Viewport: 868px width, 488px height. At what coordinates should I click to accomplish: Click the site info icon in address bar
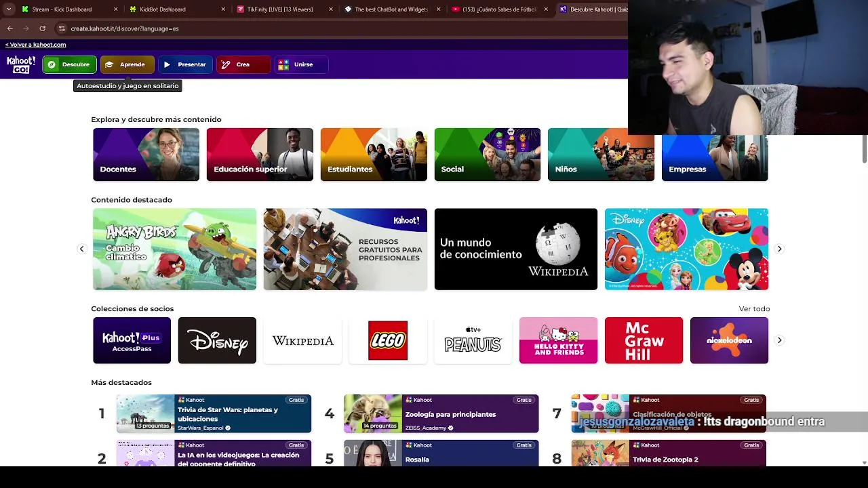point(62,28)
